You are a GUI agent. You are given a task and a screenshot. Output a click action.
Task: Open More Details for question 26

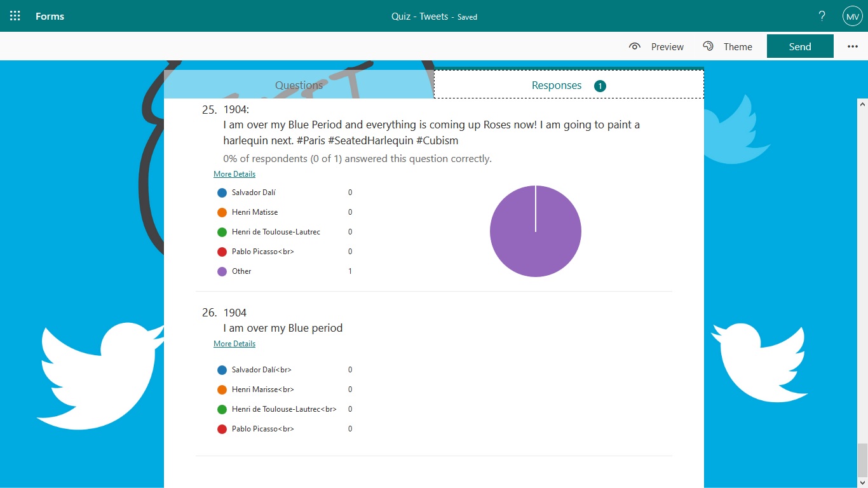(x=234, y=344)
